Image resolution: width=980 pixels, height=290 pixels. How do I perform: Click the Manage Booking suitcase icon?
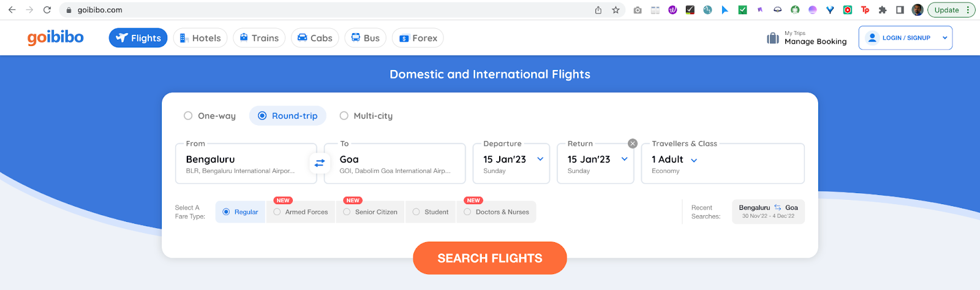click(x=773, y=38)
